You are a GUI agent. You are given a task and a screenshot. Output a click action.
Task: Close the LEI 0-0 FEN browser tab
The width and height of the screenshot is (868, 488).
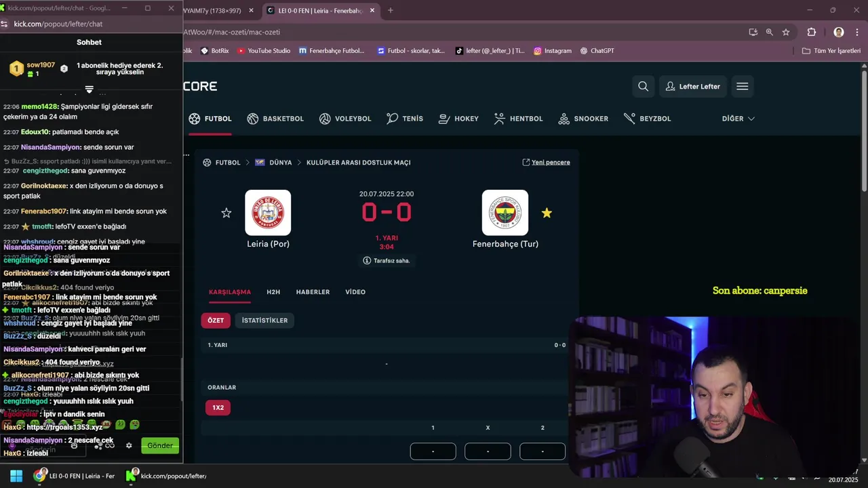372,10
